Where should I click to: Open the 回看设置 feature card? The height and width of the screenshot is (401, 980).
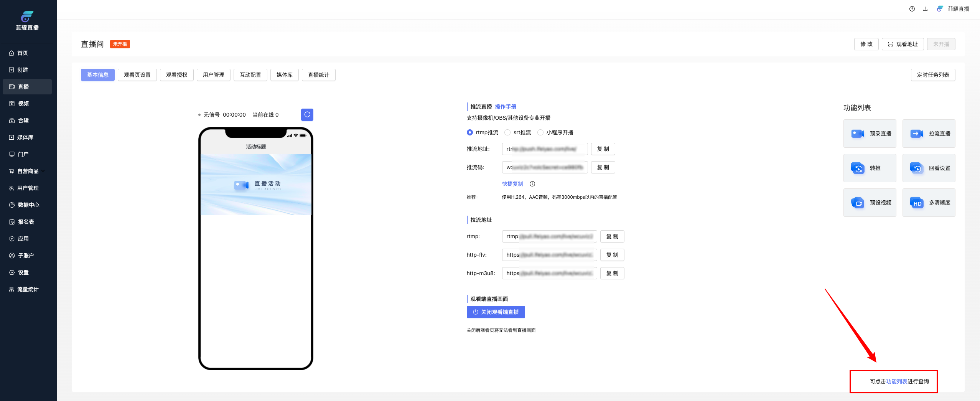929,168
